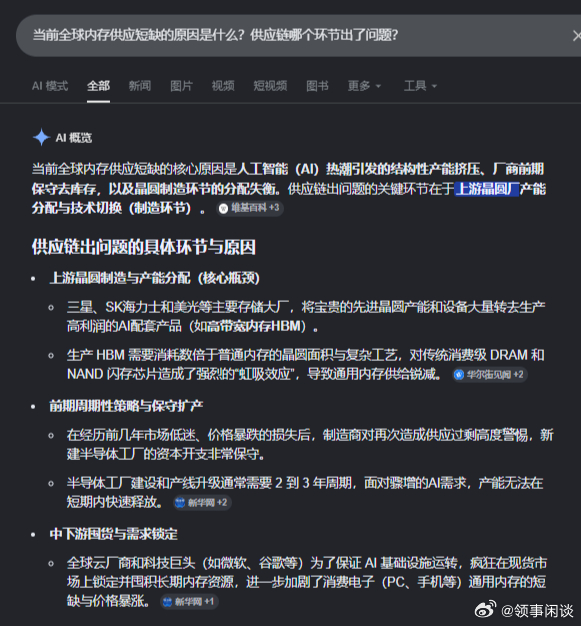The width and height of the screenshot is (581, 626).
Task: Select the 全部 tab
Action: coord(98,86)
